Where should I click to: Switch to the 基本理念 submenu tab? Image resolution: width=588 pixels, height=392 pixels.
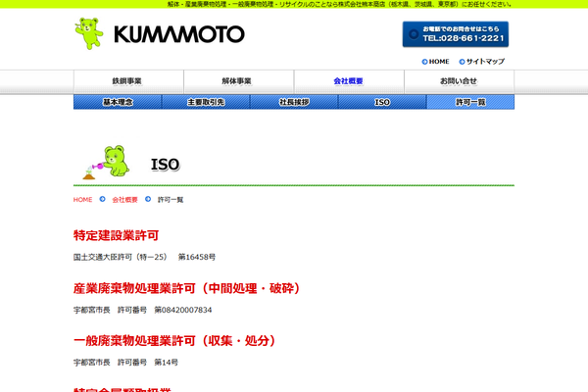click(118, 102)
